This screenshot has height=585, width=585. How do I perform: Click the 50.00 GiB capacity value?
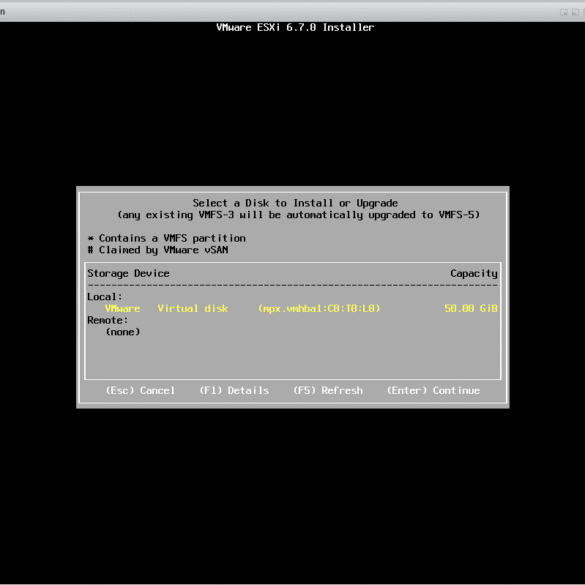coord(471,309)
